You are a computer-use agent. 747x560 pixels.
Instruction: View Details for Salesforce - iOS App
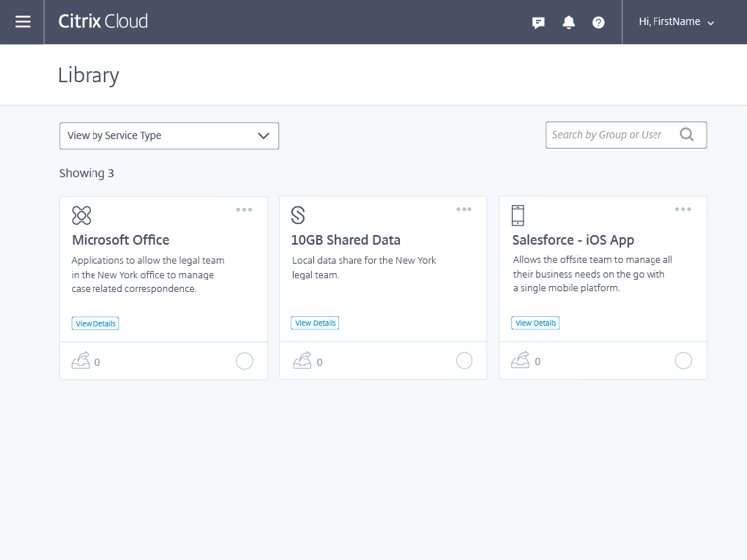tap(535, 323)
